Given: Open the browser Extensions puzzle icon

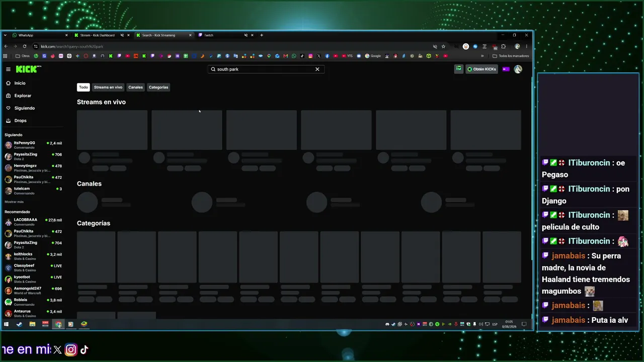Looking at the screenshot, I should pos(503,46).
